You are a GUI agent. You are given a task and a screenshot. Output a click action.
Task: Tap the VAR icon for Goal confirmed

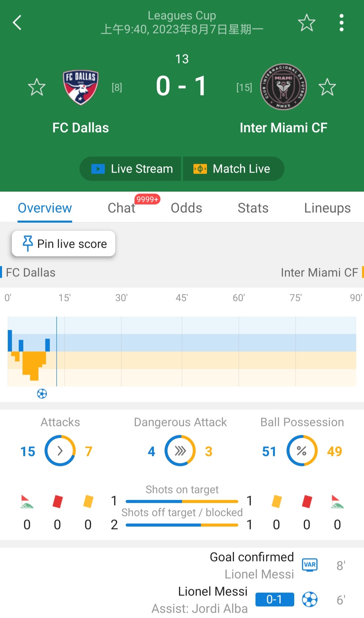click(x=310, y=565)
